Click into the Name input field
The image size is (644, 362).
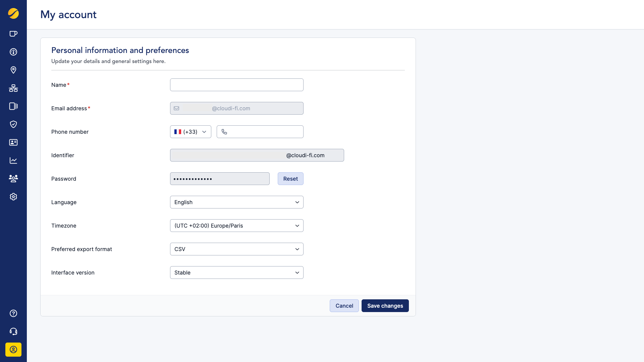tap(237, 85)
